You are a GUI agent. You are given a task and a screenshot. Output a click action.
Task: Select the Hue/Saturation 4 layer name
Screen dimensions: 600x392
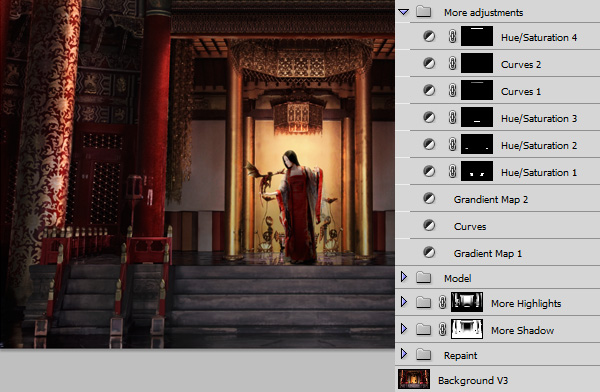click(539, 38)
